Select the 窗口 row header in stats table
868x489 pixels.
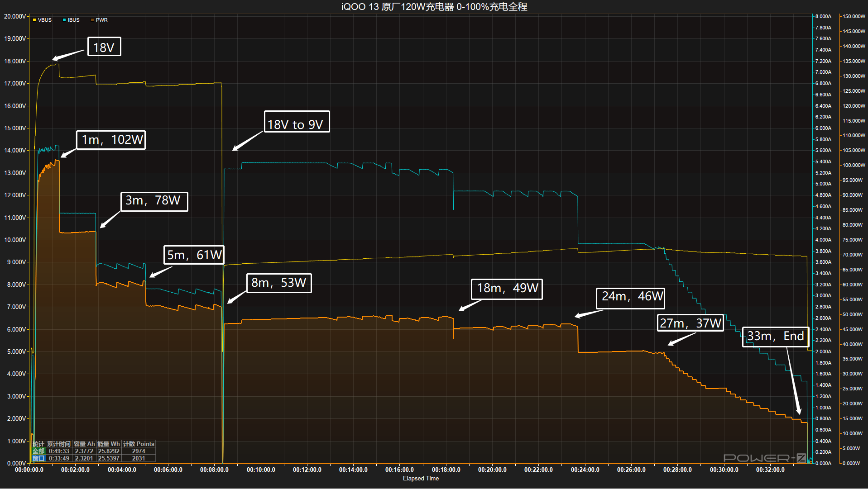click(x=38, y=458)
